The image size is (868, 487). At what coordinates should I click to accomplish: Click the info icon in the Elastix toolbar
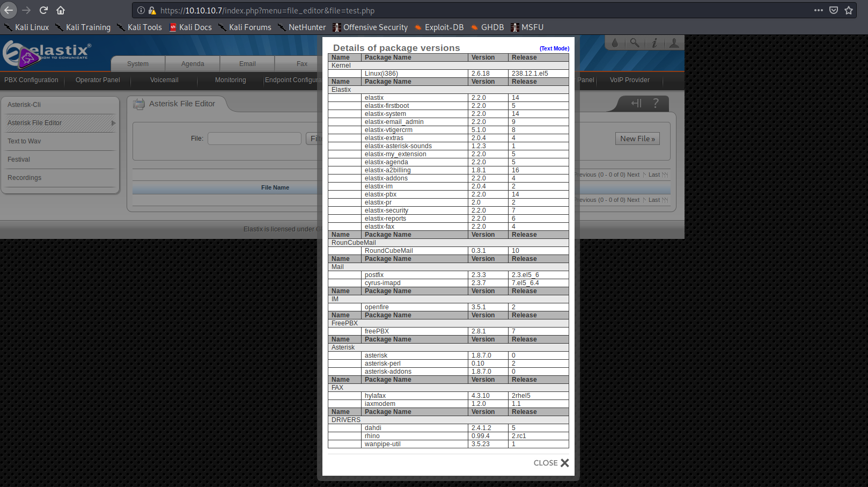click(x=654, y=42)
